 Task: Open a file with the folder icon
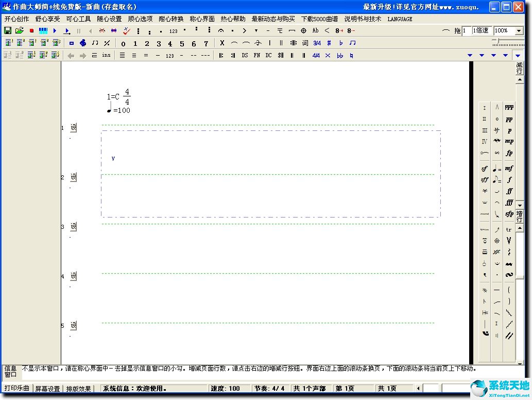click(20, 30)
